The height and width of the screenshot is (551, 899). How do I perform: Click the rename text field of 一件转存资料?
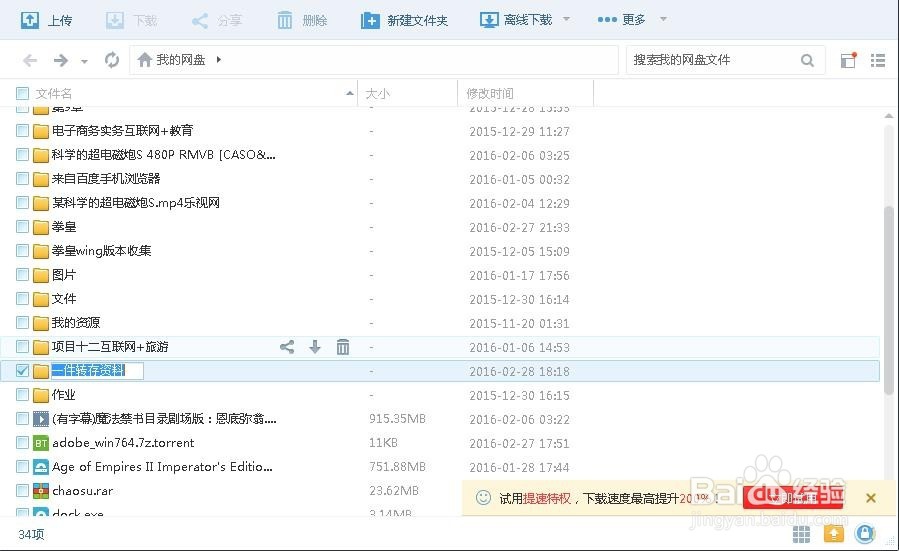click(97, 370)
